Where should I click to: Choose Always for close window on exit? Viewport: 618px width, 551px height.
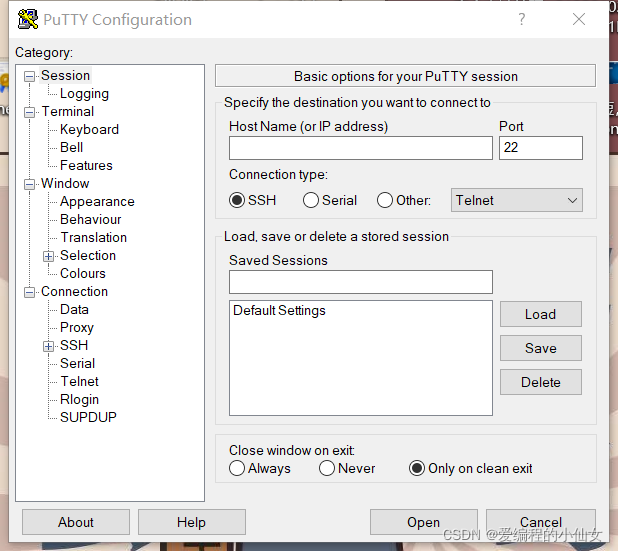click(x=237, y=468)
